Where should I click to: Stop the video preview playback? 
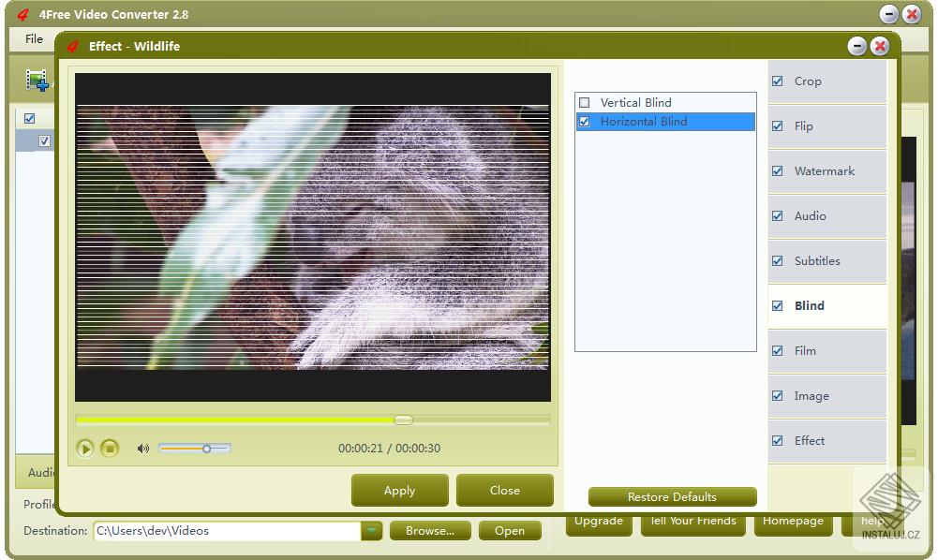click(x=110, y=449)
